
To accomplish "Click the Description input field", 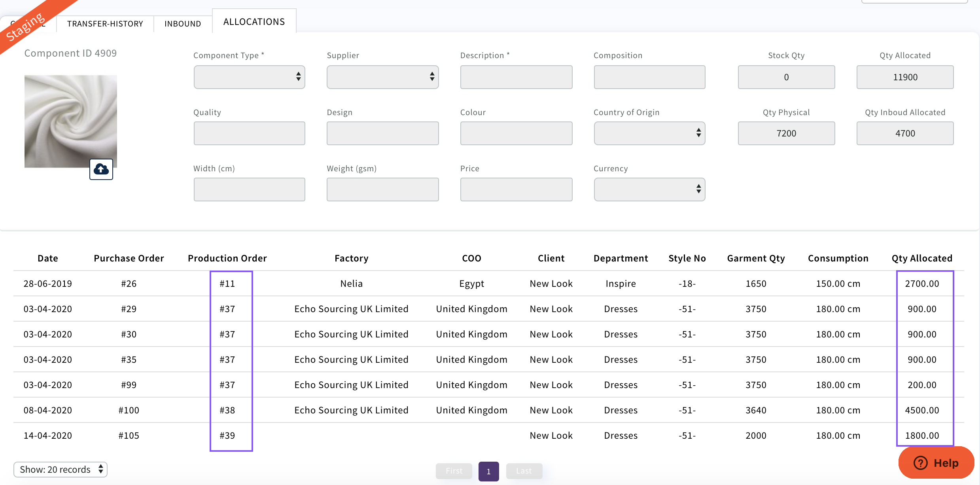I will (516, 77).
